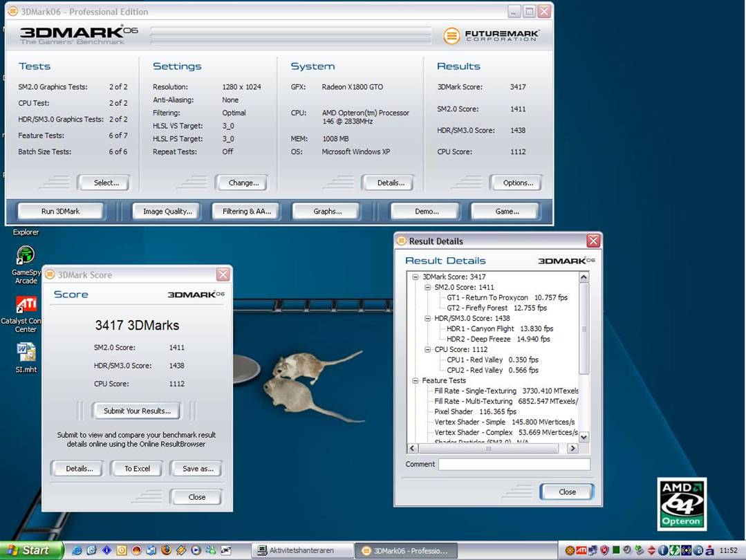Image resolution: width=746 pixels, height=560 pixels.
Task: Export results with To Excel button
Action: pyautogui.click(x=137, y=469)
